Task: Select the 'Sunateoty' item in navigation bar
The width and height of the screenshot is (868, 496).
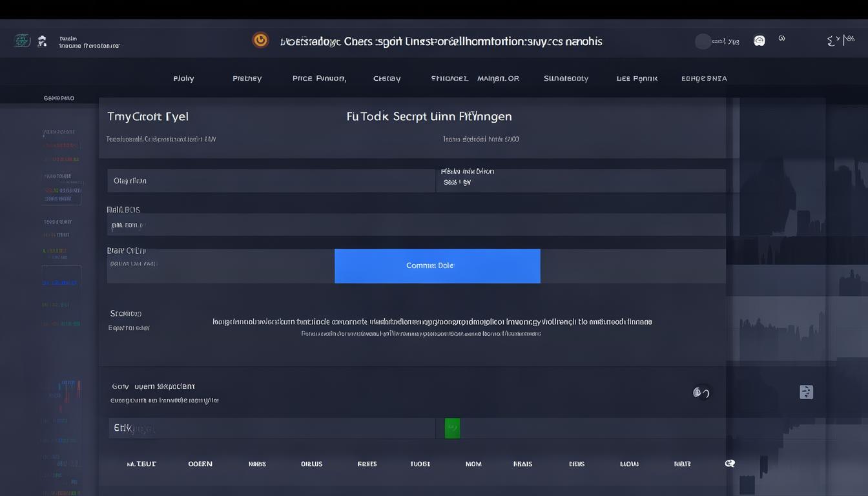Action: coord(566,78)
